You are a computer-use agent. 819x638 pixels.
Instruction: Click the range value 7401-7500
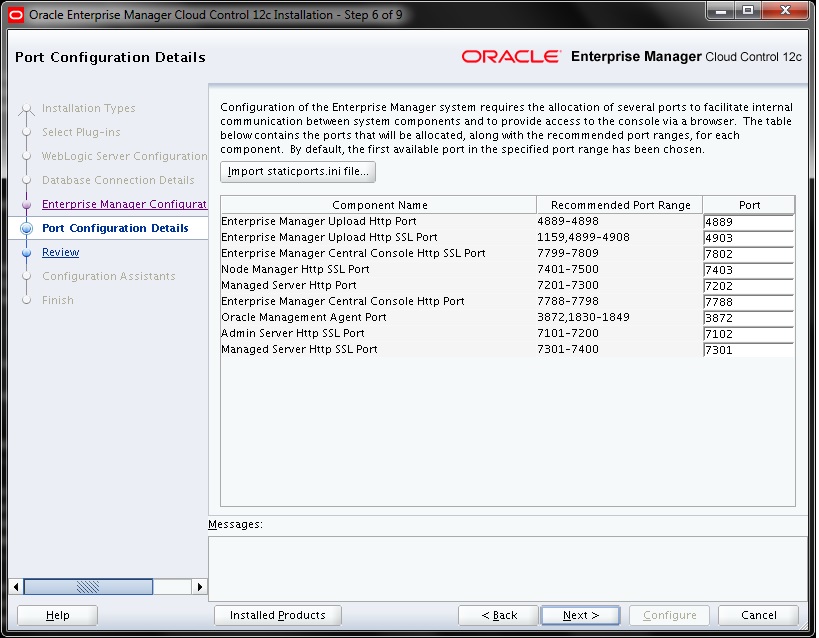point(568,269)
